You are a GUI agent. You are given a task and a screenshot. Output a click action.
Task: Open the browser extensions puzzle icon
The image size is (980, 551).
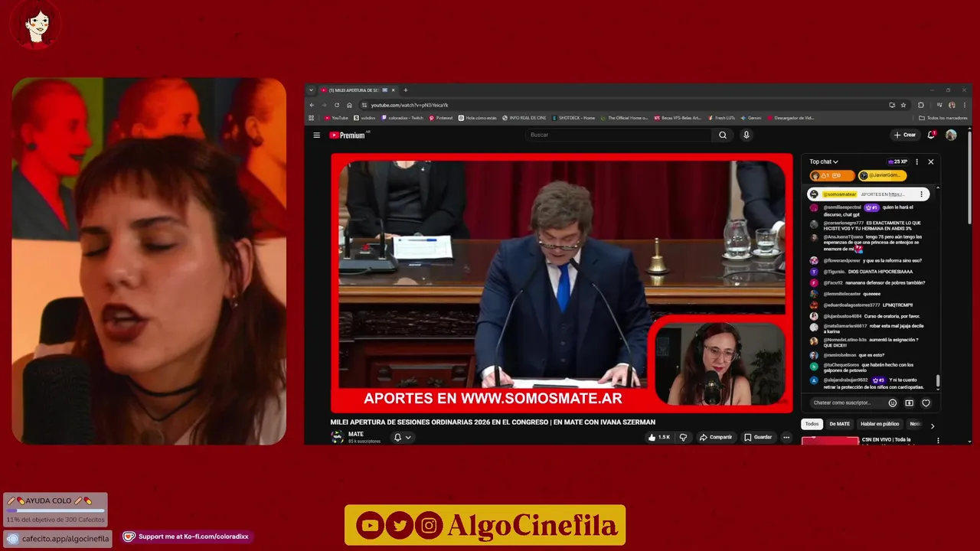click(x=921, y=105)
